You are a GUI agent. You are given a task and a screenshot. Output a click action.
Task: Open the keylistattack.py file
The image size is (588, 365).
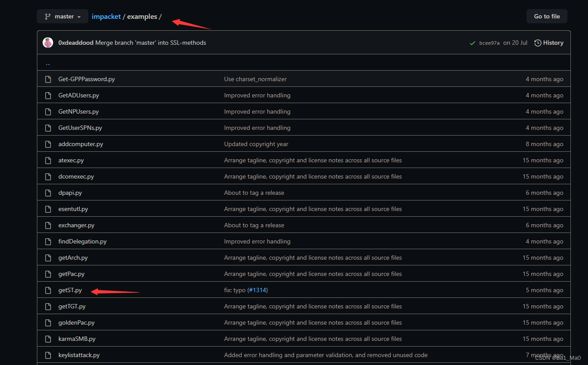tap(79, 355)
